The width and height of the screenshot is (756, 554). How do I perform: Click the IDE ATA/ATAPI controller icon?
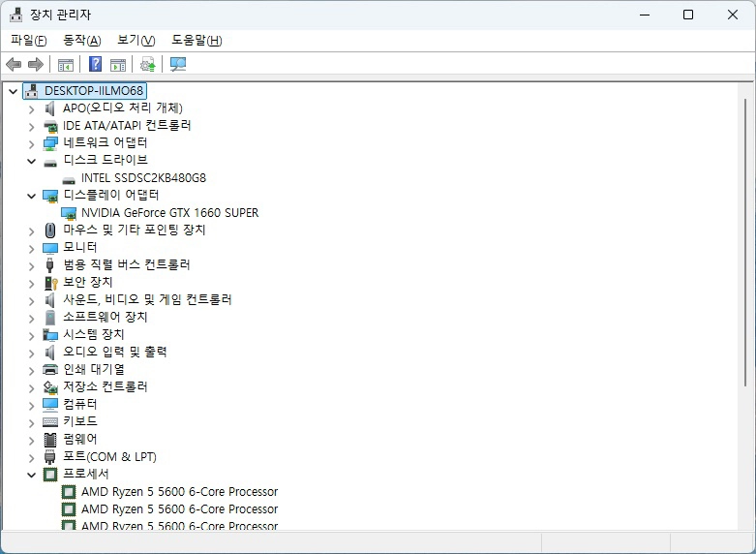tap(50, 126)
